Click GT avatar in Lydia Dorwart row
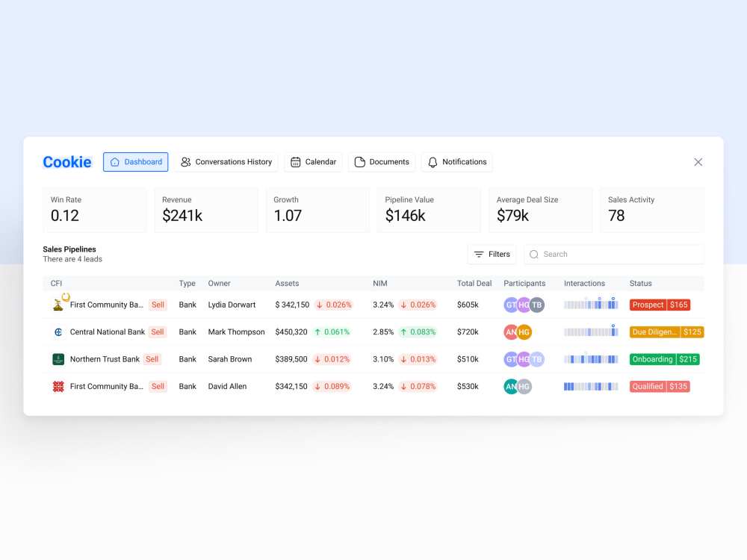 click(510, 305)
